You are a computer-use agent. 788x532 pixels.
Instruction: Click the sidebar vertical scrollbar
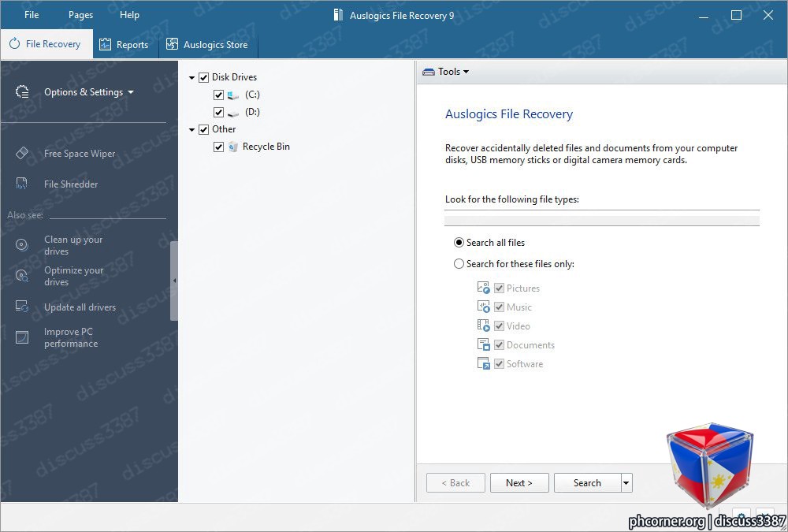174,281
